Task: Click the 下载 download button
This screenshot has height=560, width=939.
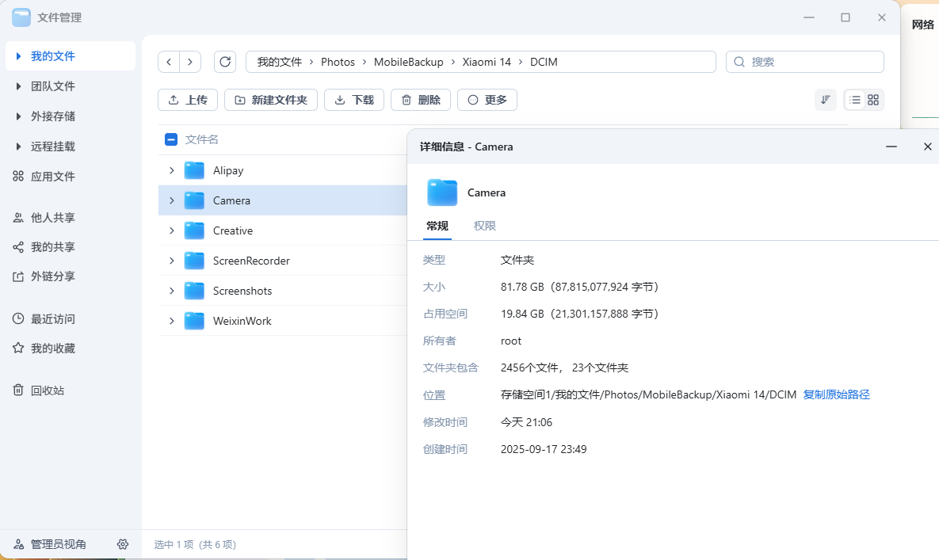Action: pyautogui.click(x=354, y=100)
